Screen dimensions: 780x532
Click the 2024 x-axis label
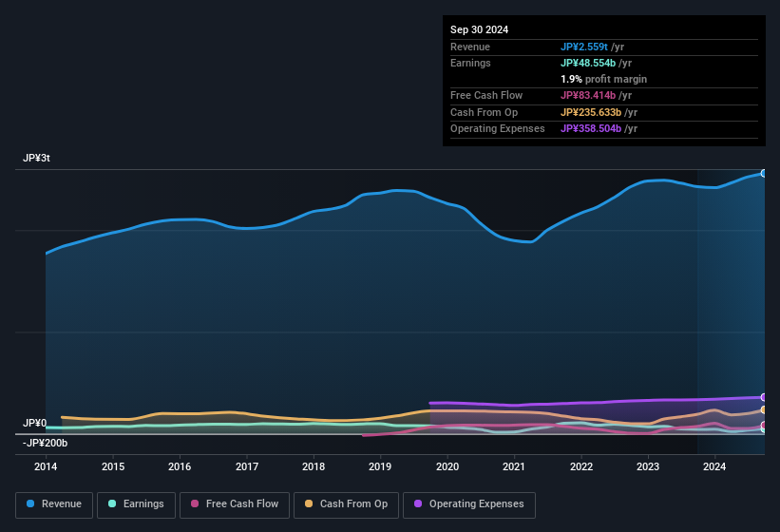click(x=714, y=466)
